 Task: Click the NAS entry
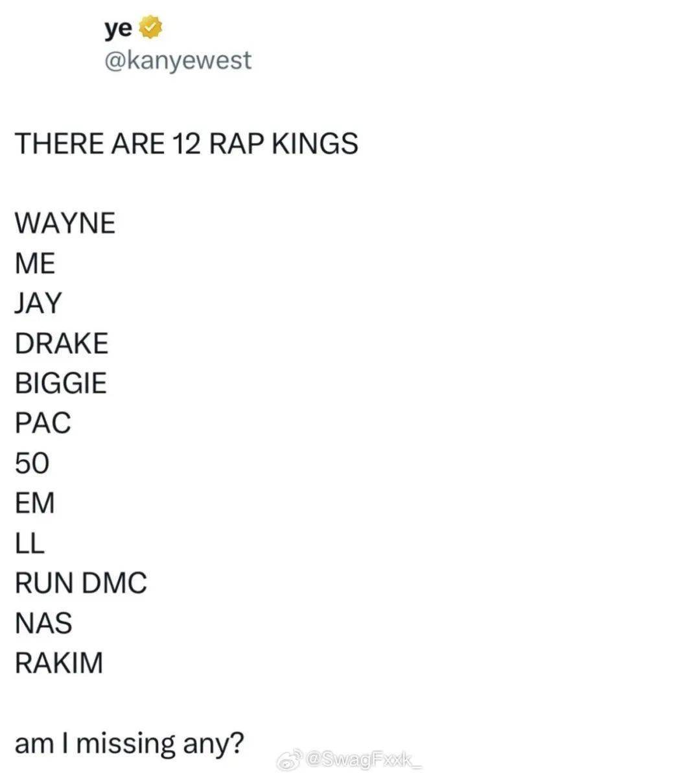(x=43, y=623)
